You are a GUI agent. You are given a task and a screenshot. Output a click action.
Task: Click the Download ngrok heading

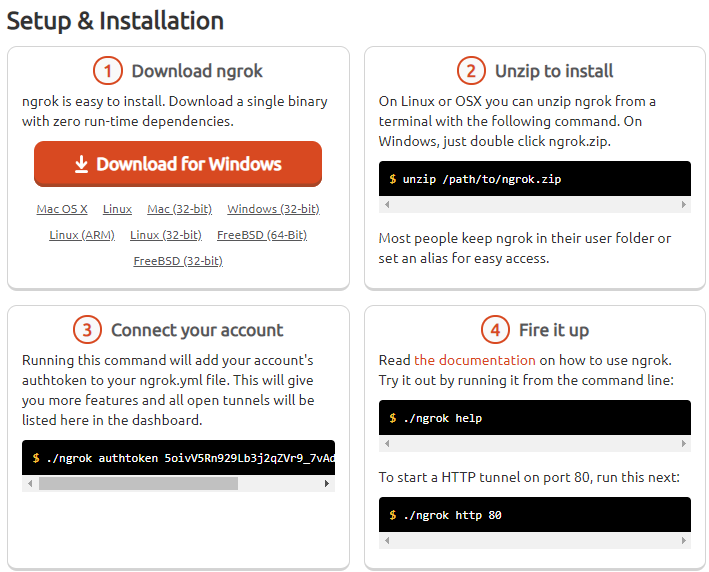(x=197, y=71)
